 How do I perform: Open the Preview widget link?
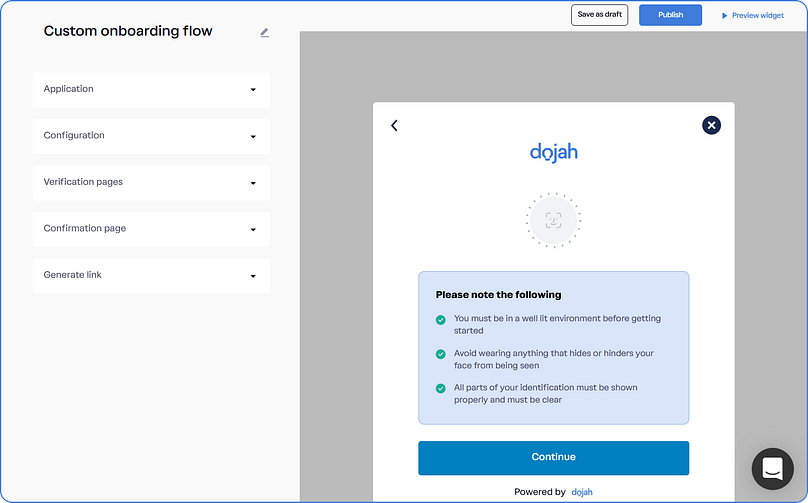758,15
